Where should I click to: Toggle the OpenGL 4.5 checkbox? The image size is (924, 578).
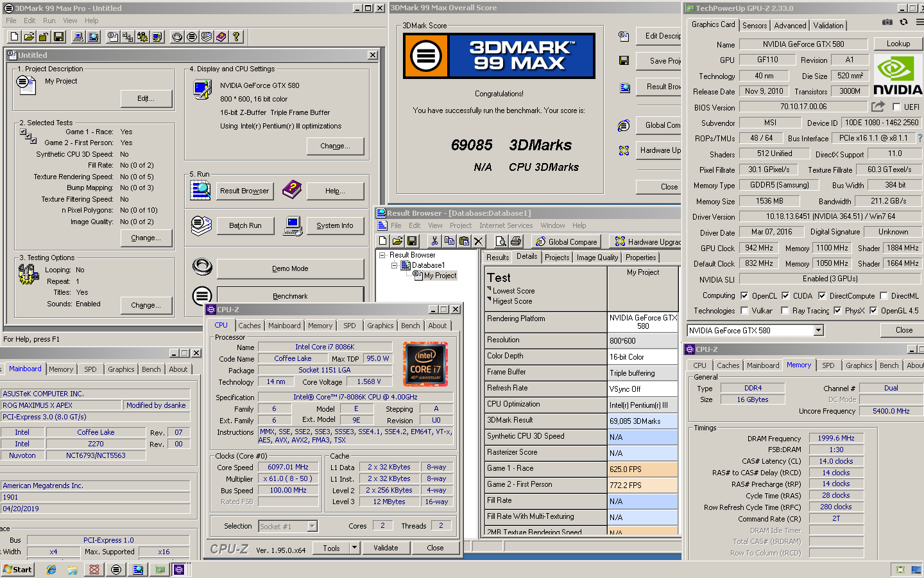[873, 311]
